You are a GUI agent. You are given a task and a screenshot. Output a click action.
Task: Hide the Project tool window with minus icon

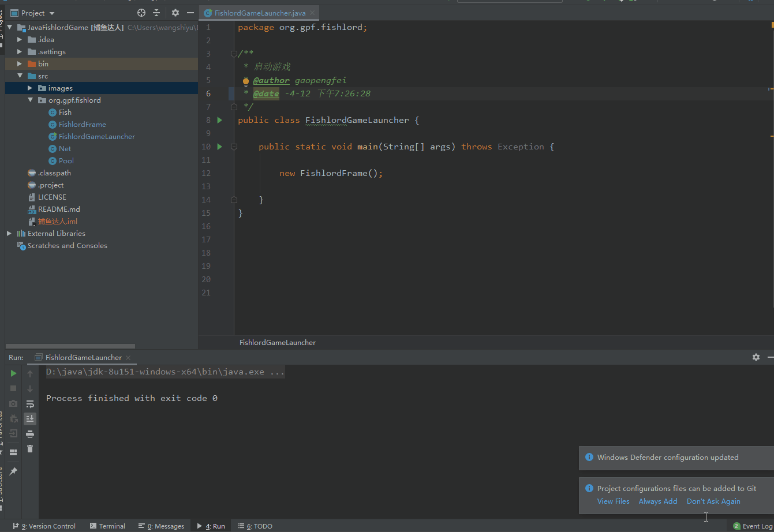[x=190, y=13]
